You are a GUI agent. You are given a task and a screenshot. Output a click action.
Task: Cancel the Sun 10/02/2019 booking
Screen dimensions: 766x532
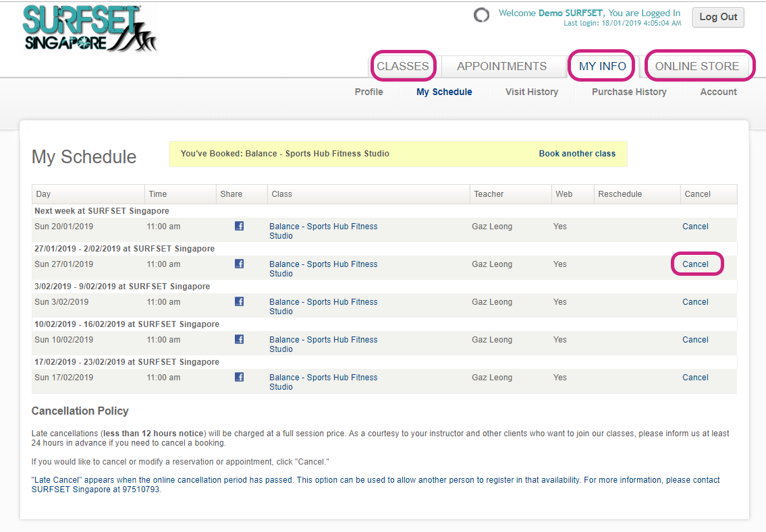695,340
